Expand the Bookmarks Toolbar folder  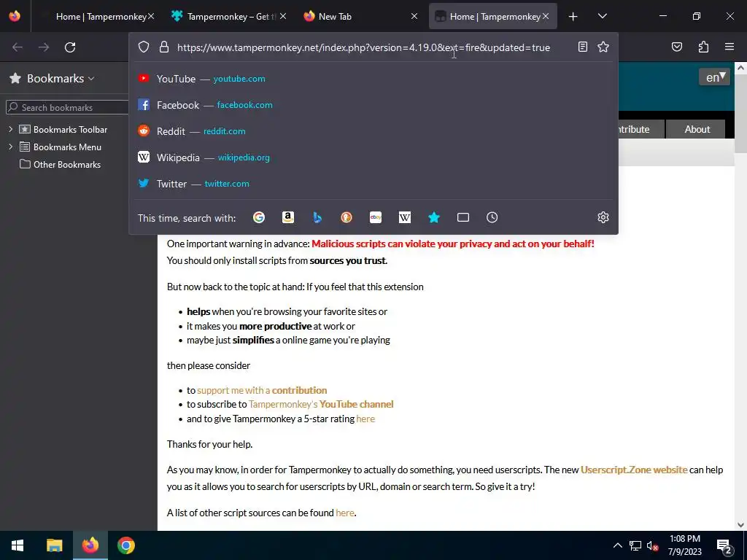pos(10,129)
